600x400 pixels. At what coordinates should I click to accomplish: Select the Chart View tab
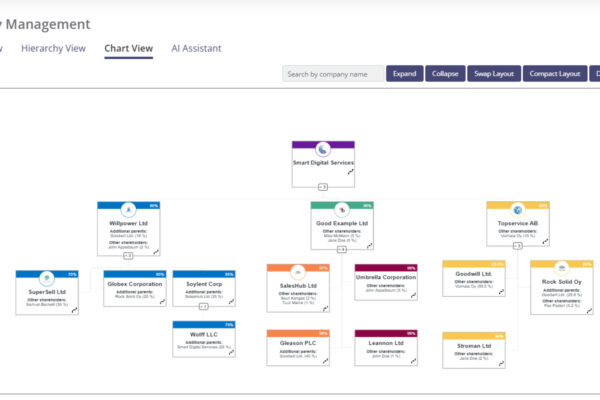pos(129,49)
